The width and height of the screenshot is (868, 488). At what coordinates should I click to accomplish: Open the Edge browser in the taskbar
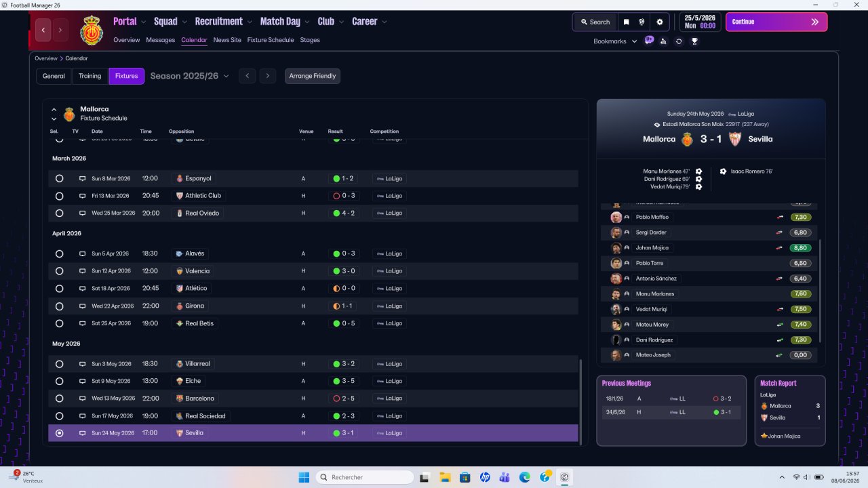point(525,477)
